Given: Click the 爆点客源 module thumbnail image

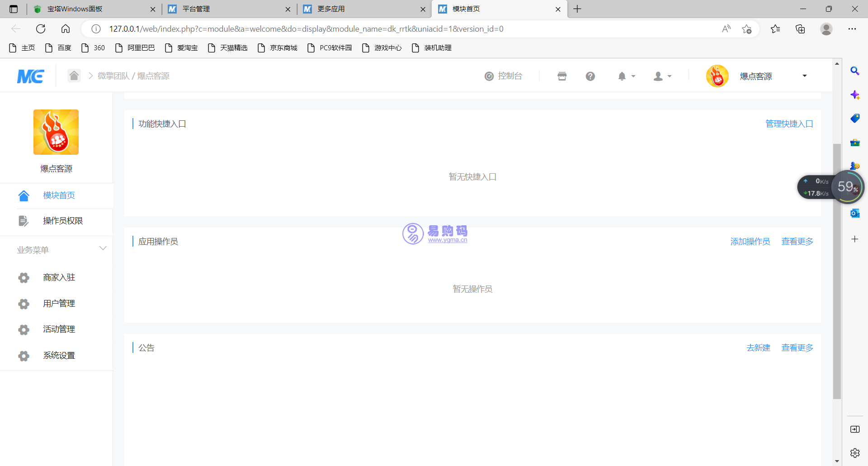Looking at the screenshot, I should [x=56, y=132].
